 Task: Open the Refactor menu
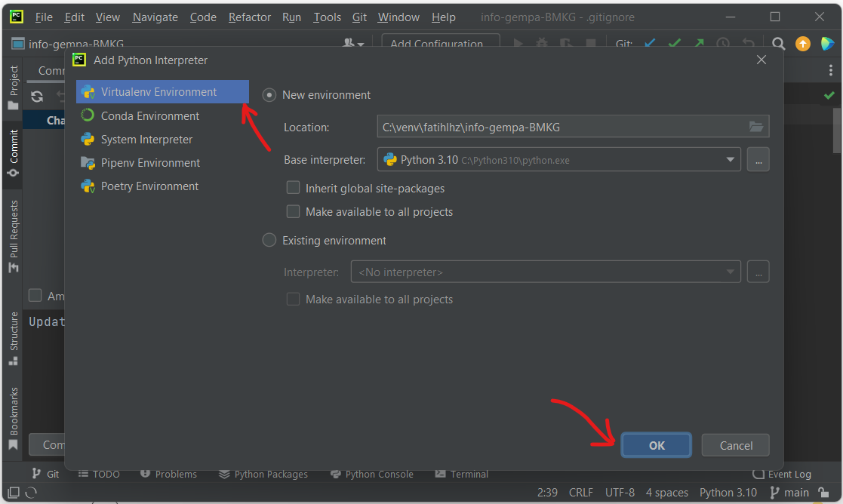click(249, 17)
